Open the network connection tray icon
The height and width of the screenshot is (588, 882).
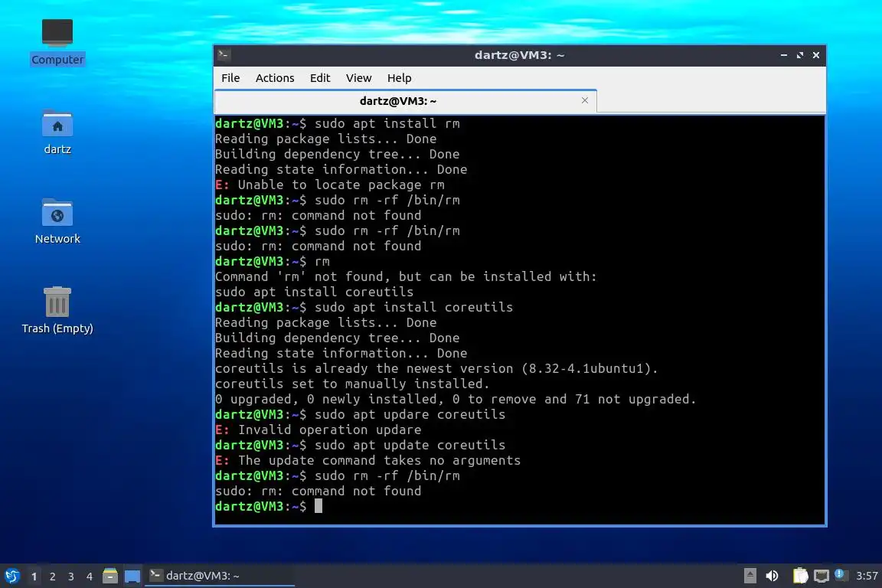pyautogui.click(x=822, y=576)
